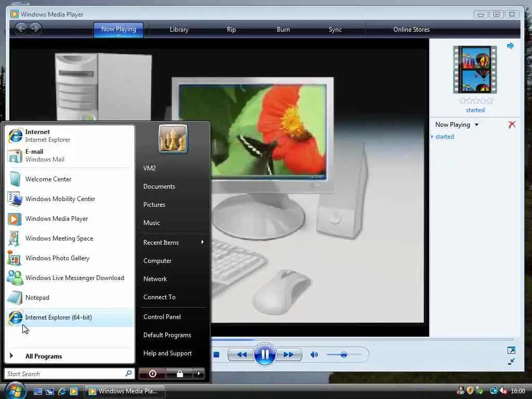Screen dimensions: 532x399
Task: Pause playback with the round pause button
Action: pyautogui.click(x=264, y=354)
